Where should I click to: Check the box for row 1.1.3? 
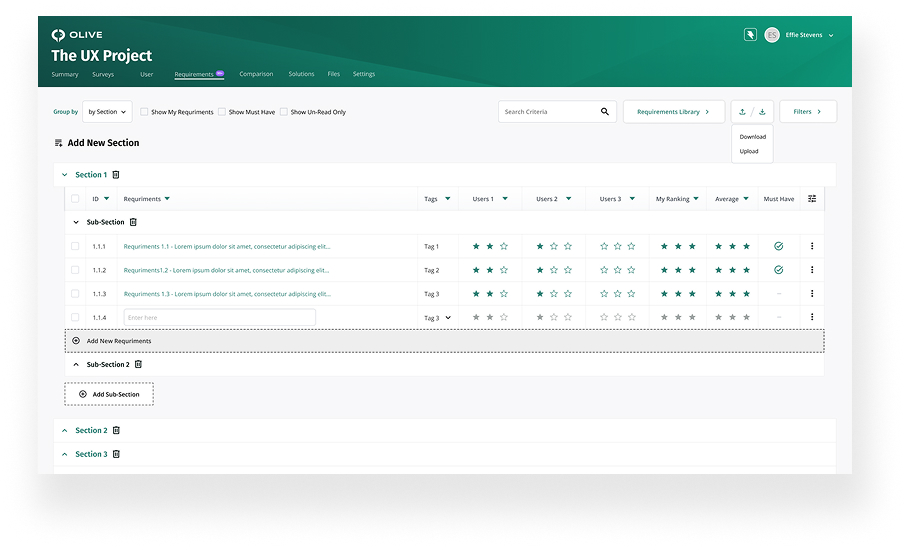[75, 293]
